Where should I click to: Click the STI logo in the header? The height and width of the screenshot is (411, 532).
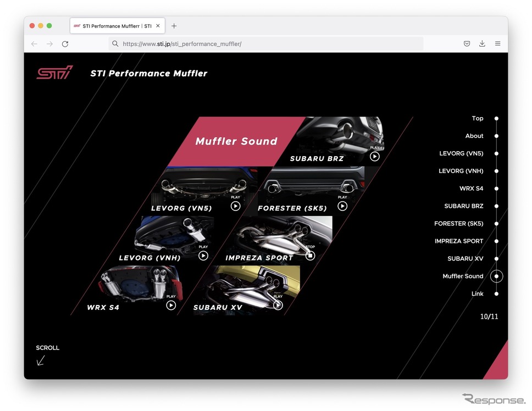(54, 72)
